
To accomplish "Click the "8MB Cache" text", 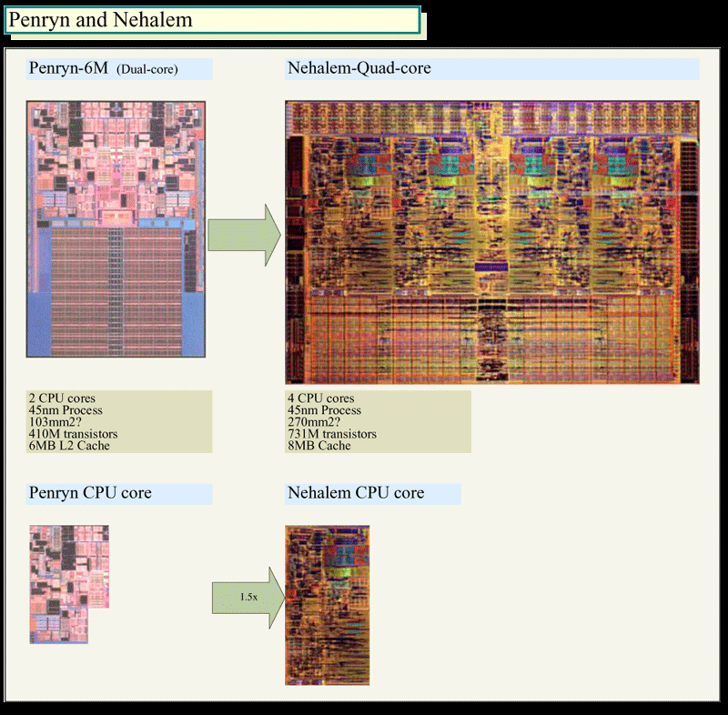I will pos(319,446).
